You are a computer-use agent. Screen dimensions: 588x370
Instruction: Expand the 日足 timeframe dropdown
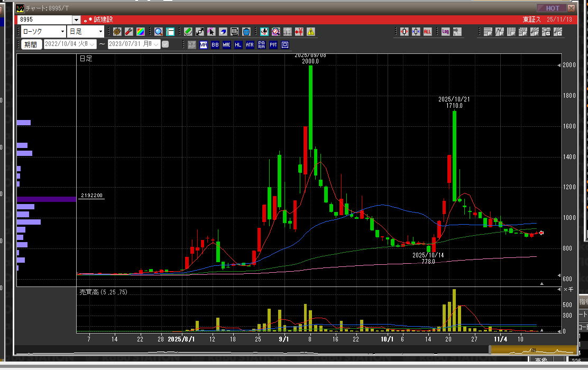coord(100,32)
